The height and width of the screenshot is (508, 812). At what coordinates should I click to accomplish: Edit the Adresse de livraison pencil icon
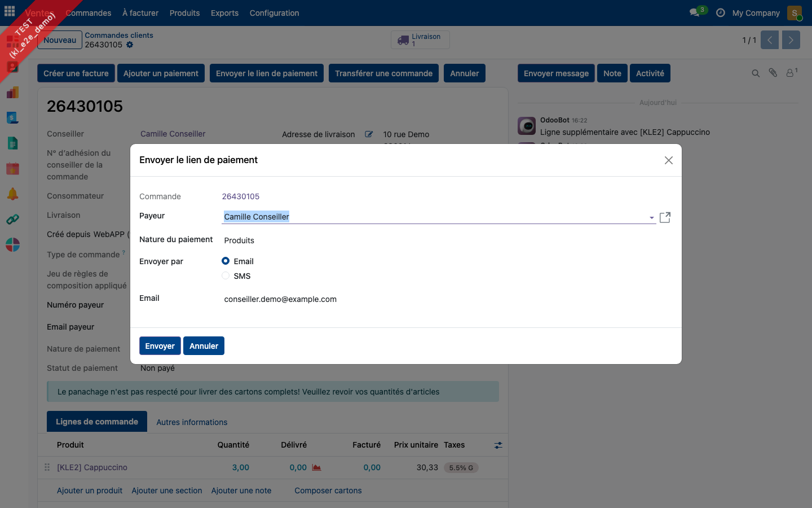(369, 134)
